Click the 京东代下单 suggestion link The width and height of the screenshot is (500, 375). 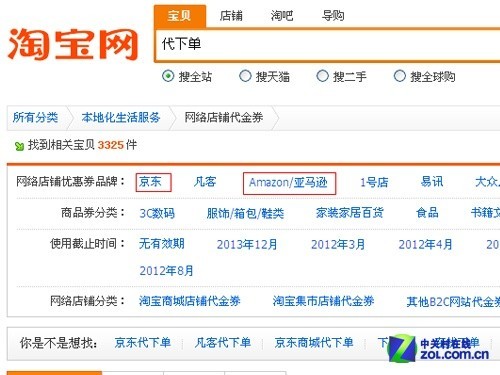click(143, 343)
